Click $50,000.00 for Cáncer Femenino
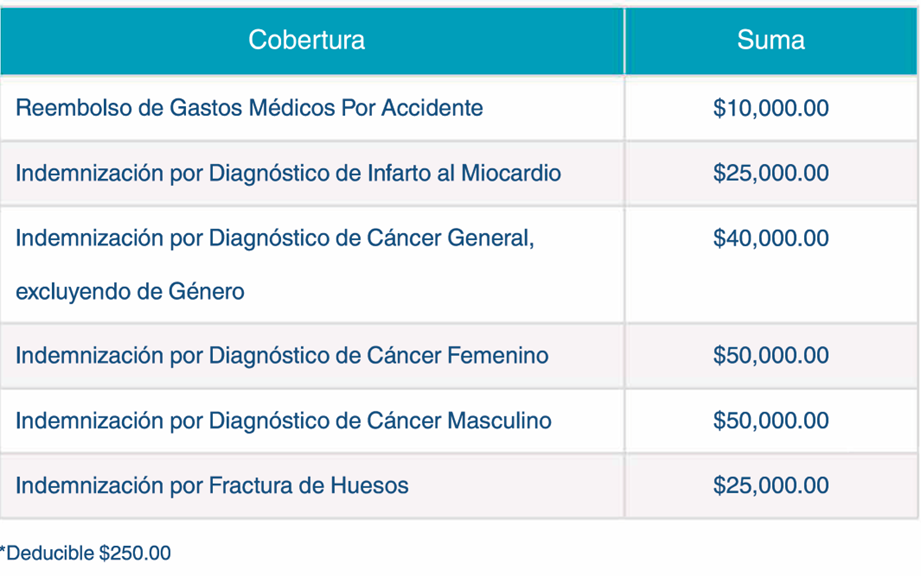Screen dimensions: 921x576 click(x=770, y=355)
